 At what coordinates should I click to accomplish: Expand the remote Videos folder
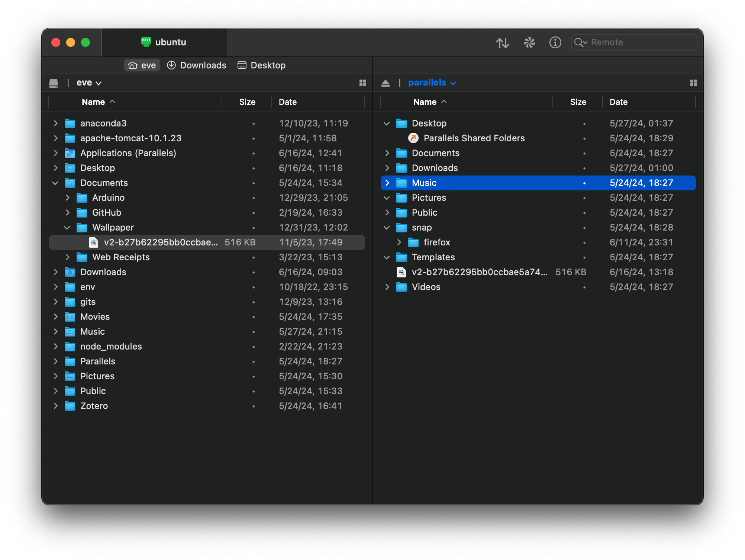pyautogui.click(x=387, y=287)
